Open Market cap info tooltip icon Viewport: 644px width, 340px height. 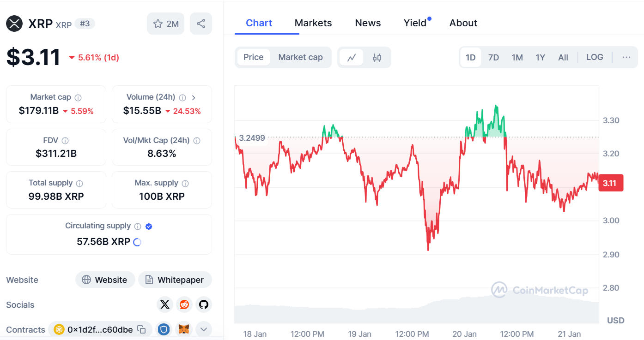click(x=78, y=97)
